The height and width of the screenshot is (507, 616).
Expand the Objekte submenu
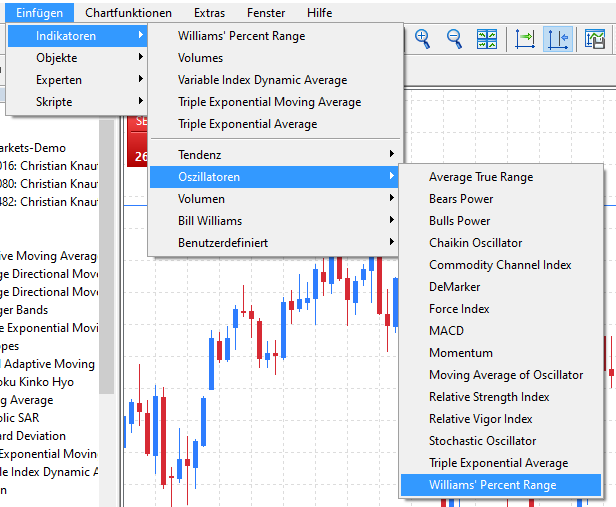[x=77, y=58]
